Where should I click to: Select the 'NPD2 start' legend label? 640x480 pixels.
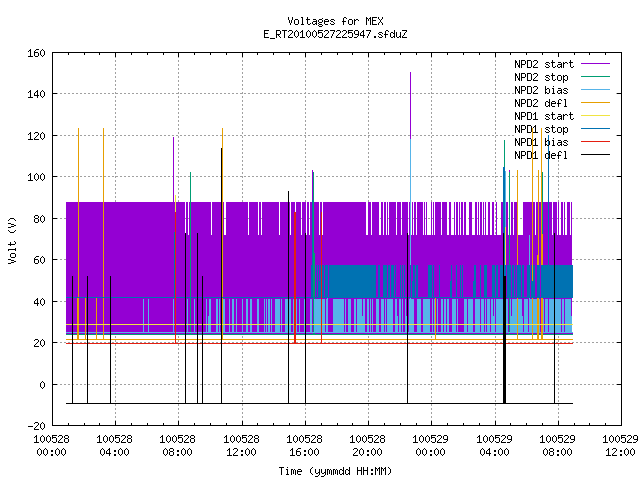tap(544, 64)
